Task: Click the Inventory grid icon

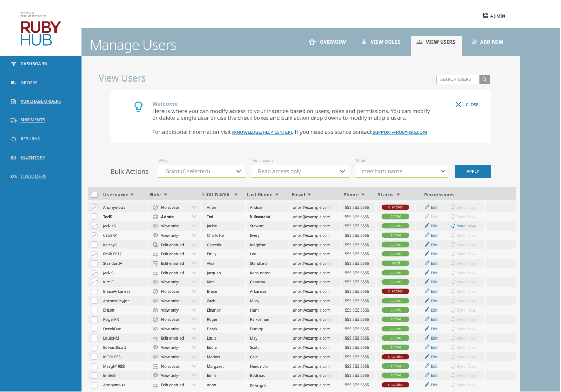Action: point(13,157)
